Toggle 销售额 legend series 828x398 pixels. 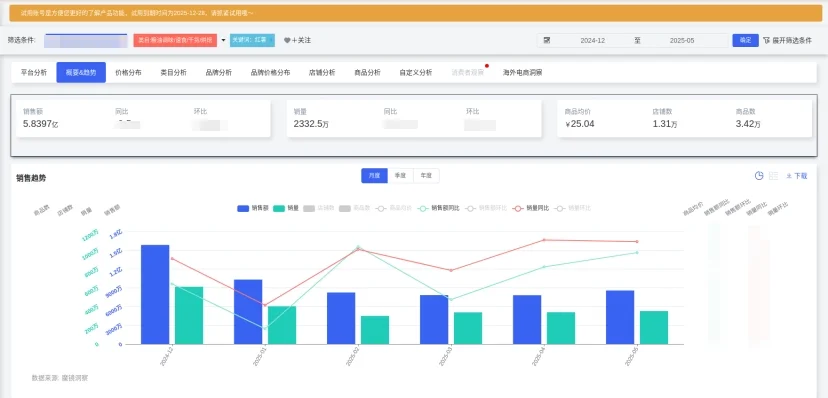click(252, 208)
